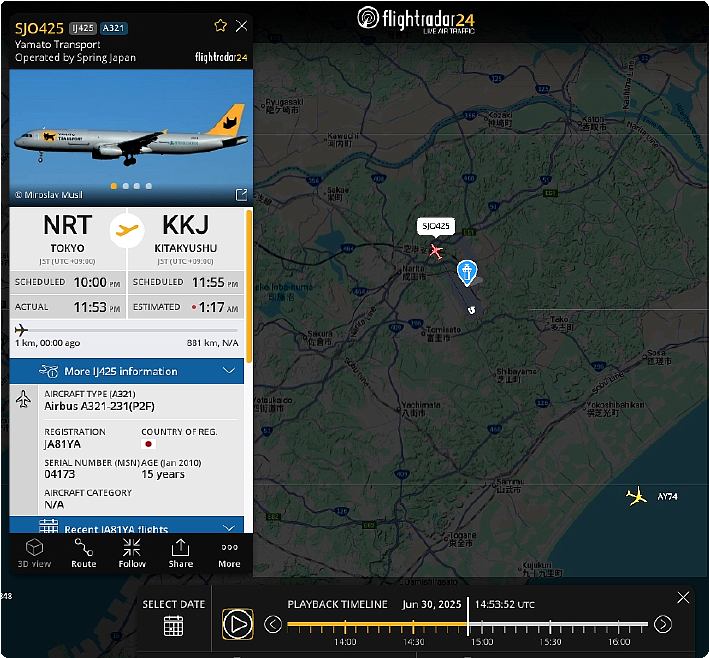
Task: Close the playback timeline bar
Action: [x=683, y=597]
